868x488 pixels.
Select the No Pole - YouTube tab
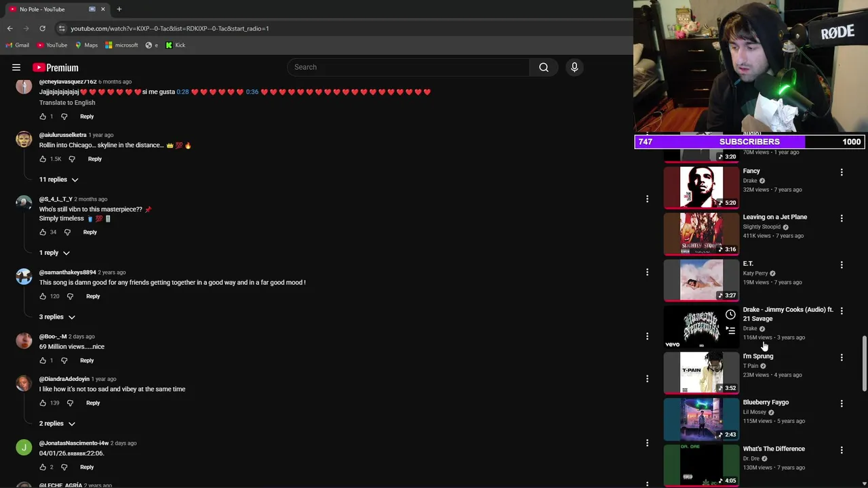57,9
